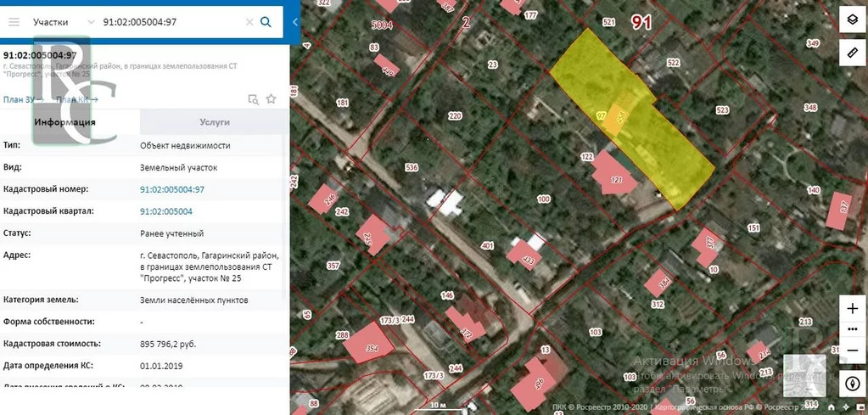Screen dimensions: 868x415
Task: Open cadastral quarter link 91:02:005004
Action: 166,211
